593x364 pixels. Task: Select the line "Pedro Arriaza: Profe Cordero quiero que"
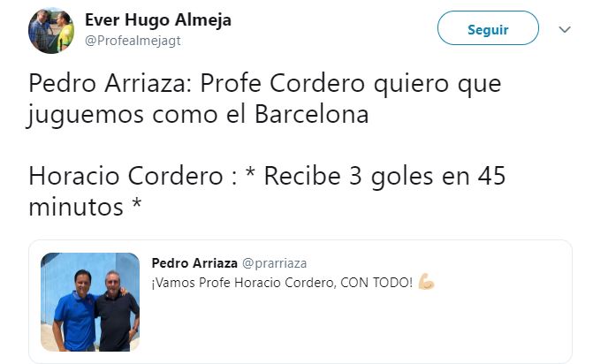265,84
